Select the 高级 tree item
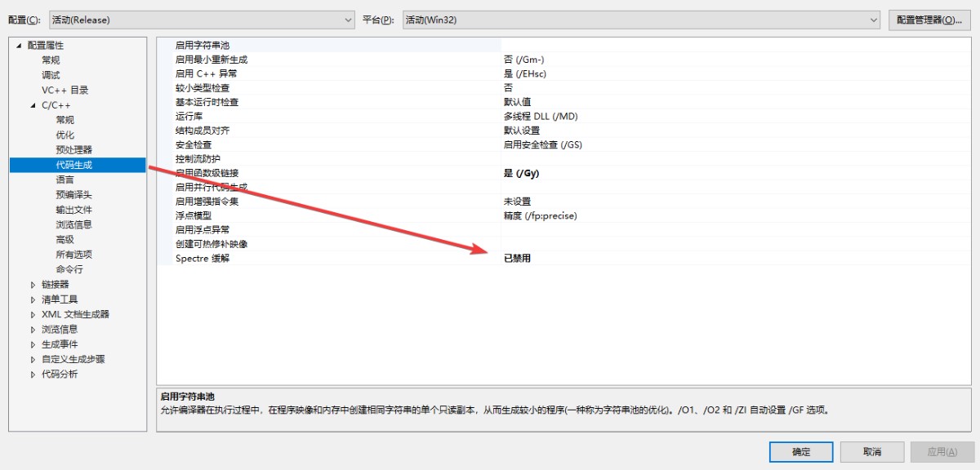The width and height of the screenshot is (980, 470). click(x=65, y=240)
